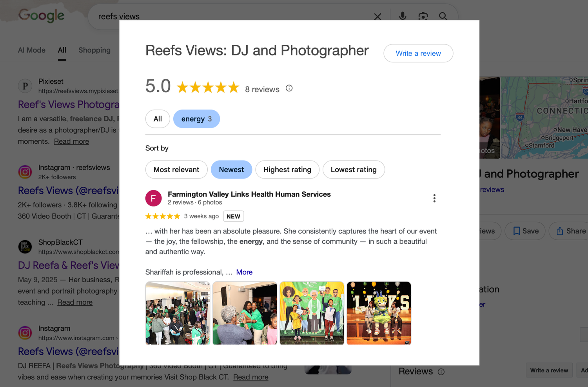The width and height of the screenshot is (588, 387).
Task: Open Farmington Valley Links Health Human Services profile
Action: point(249,194)
